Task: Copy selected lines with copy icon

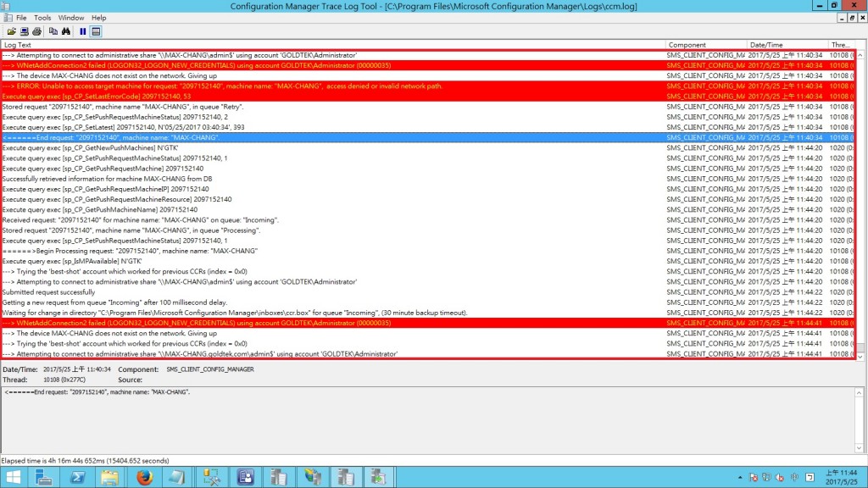Action: pos(53,31)
